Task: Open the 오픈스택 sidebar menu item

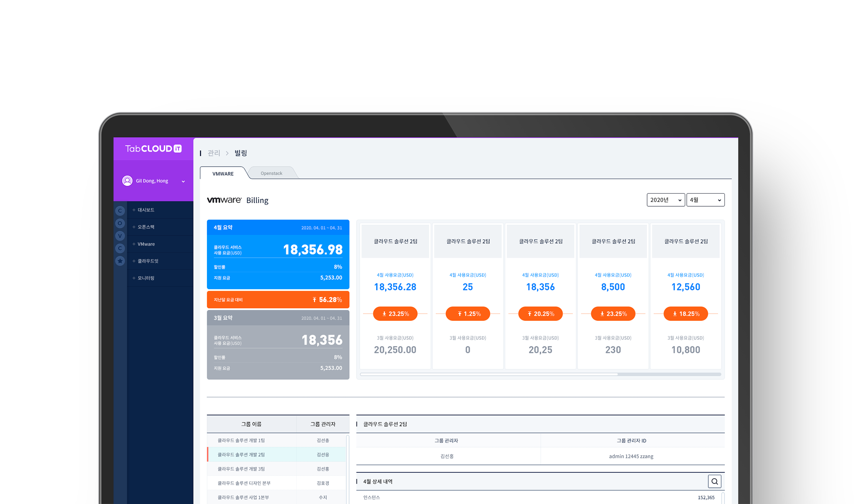Action: pyautogui.click(x=146, y=227)
